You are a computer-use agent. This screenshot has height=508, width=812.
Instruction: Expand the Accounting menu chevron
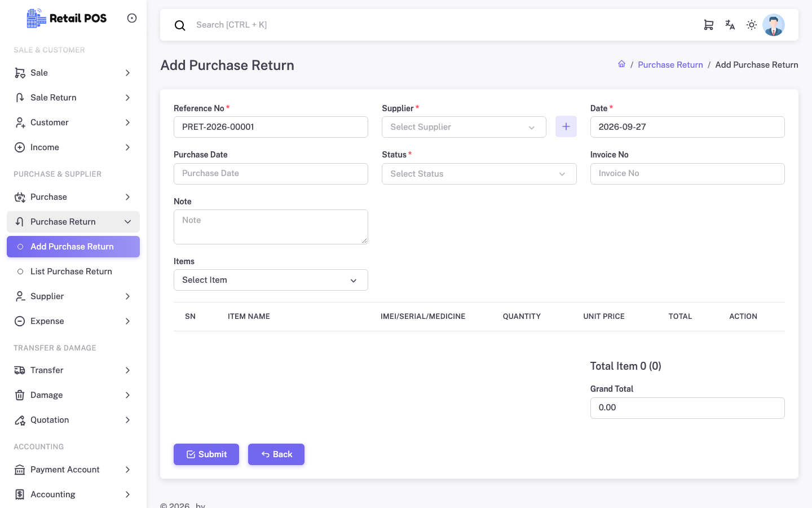(x=128, y=494)
